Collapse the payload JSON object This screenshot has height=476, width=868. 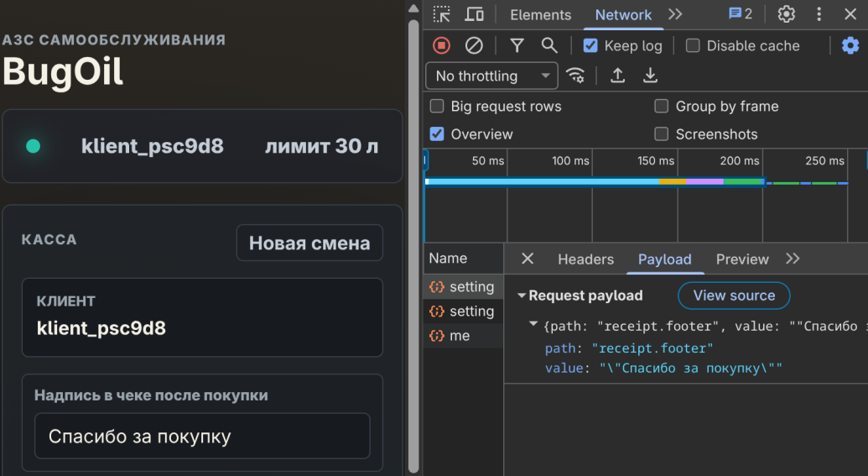click(x=533, y=323)
